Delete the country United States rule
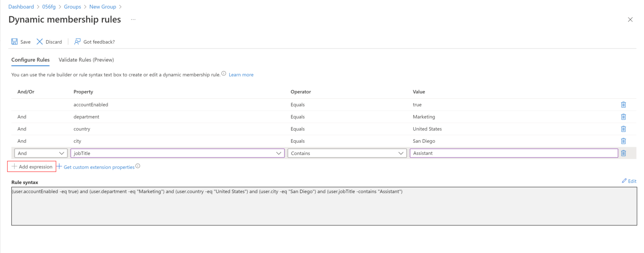 click(623, 129)
